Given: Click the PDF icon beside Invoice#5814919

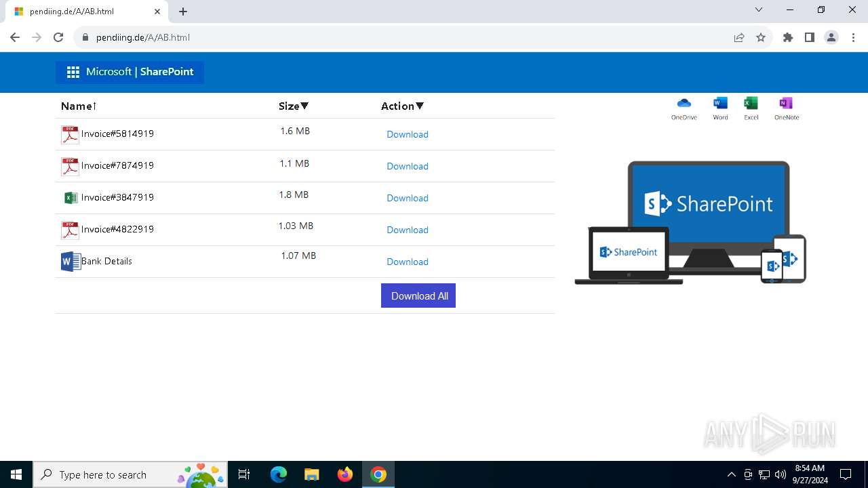Looking at the screenshot, I should 70,135.
